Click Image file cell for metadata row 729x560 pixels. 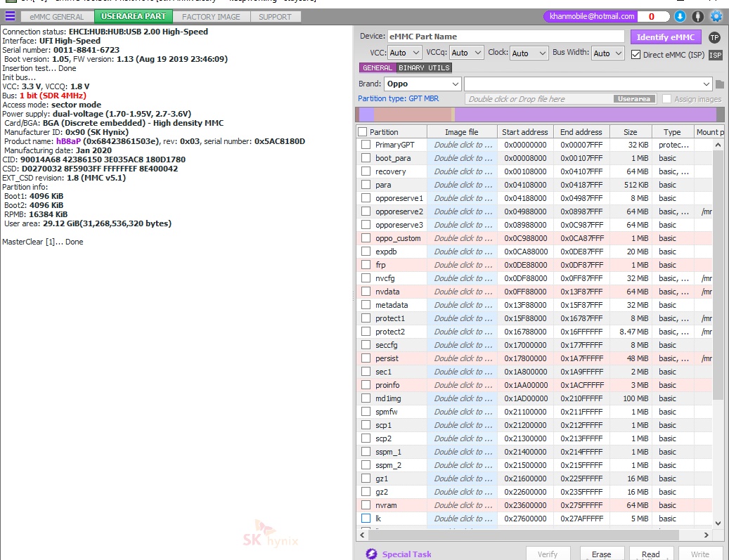tap(463, 305)
